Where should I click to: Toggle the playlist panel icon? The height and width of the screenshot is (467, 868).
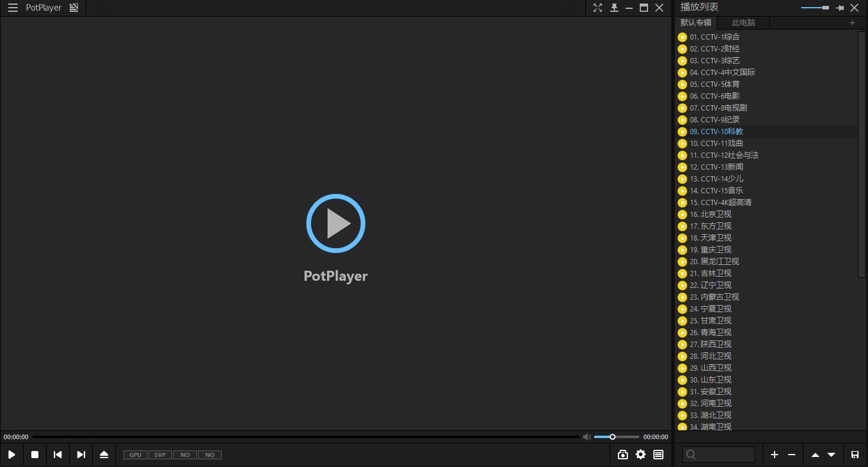click(x=658, y=455)
